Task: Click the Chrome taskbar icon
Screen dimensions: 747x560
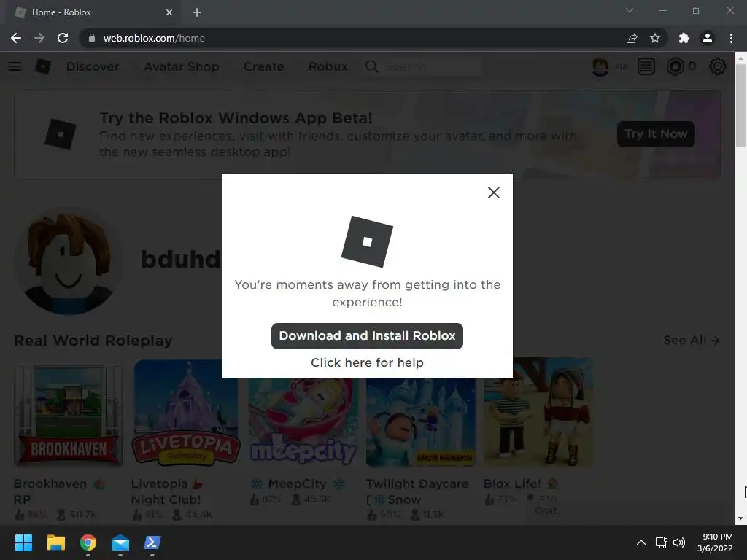Action: [88, 542]
